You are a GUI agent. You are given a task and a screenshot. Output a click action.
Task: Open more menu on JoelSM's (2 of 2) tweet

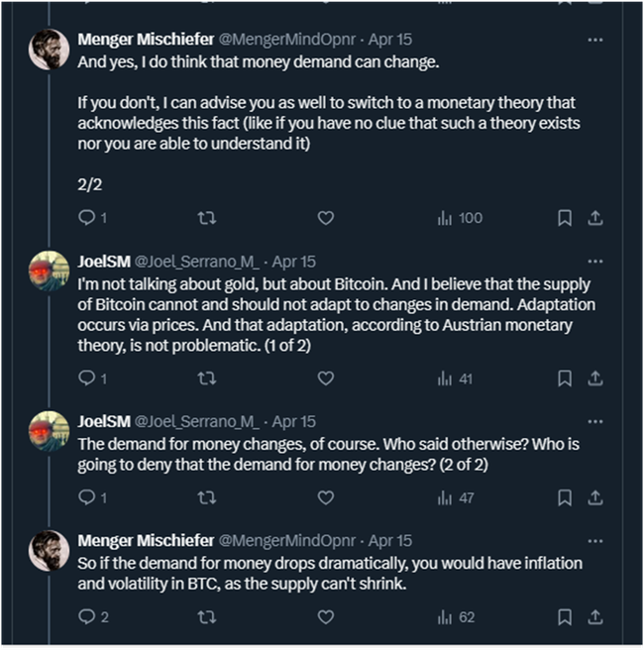(594, 421)
